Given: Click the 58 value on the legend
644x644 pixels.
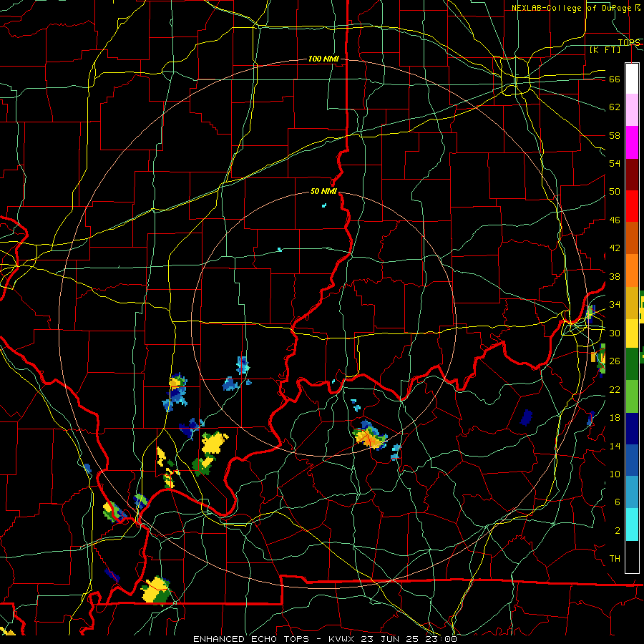Looking at the screenshot, I should (x=615, y=135).
